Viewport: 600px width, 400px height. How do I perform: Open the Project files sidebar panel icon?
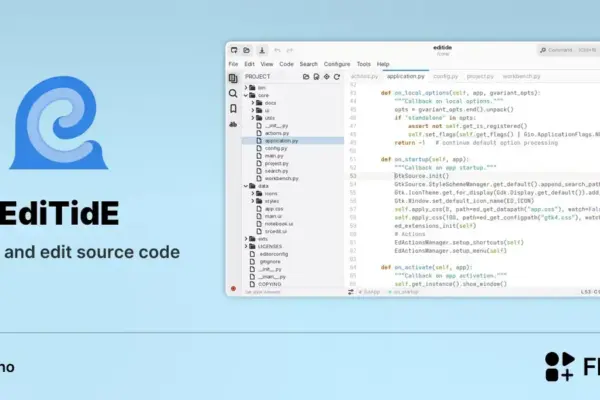coord(233,78)
